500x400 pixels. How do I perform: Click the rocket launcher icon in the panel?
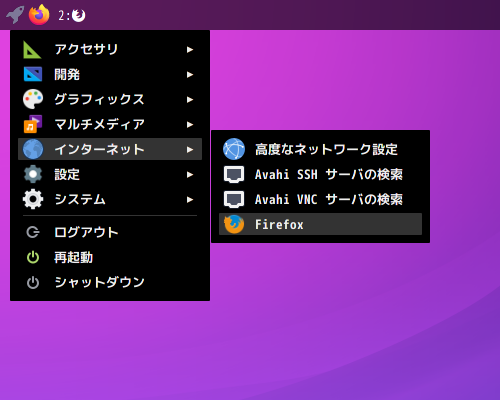pyautogui.click(x=15, y=15)
